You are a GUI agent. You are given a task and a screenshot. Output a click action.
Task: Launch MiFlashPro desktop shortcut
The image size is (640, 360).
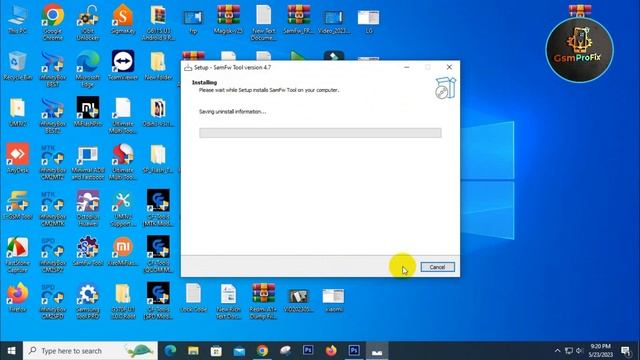click(x=88, y=112)
